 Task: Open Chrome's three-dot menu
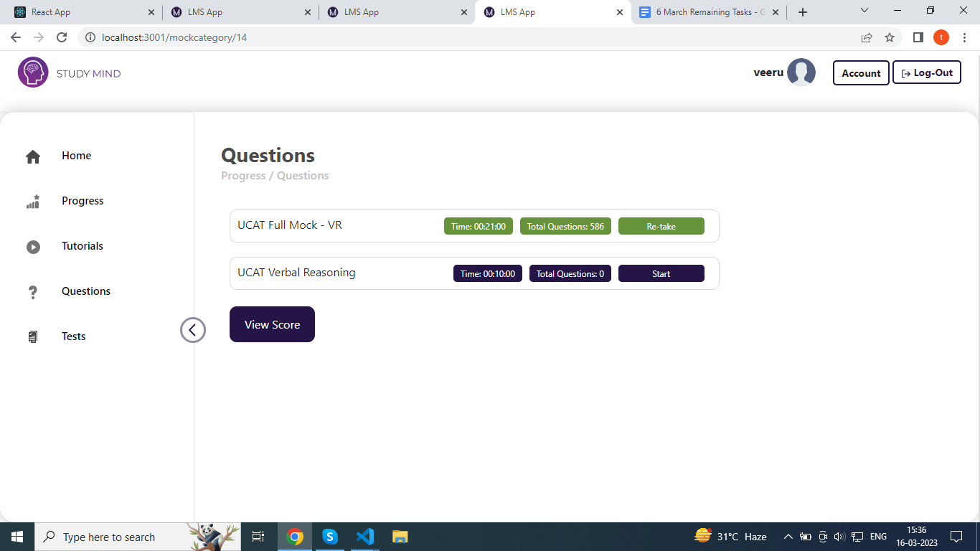(965, 37)
